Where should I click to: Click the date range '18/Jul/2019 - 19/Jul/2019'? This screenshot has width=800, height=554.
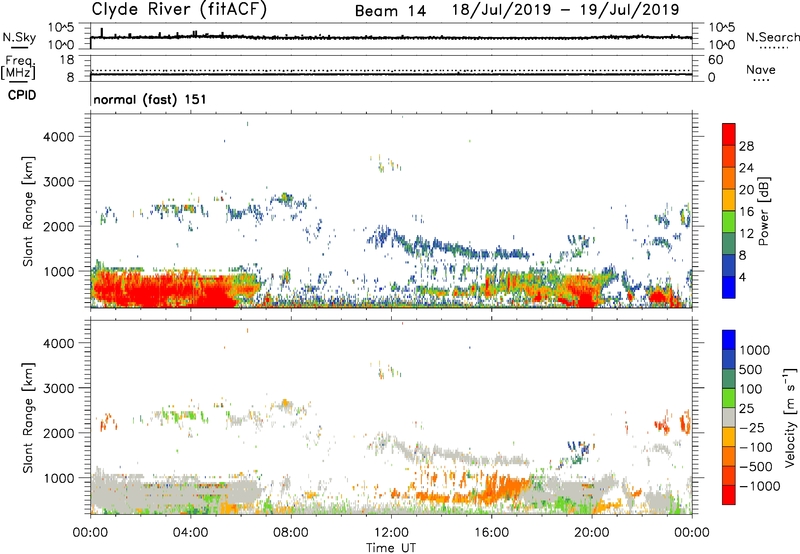(x=565, y=10)
